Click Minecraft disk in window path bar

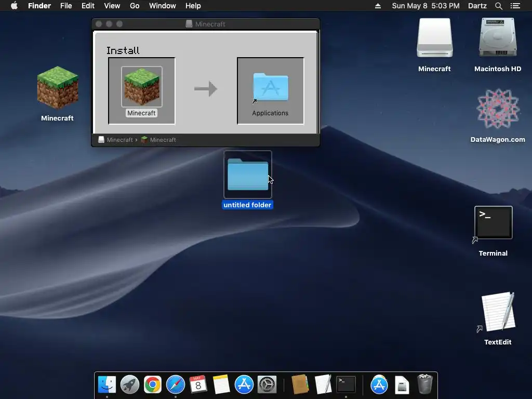[116, 140]
